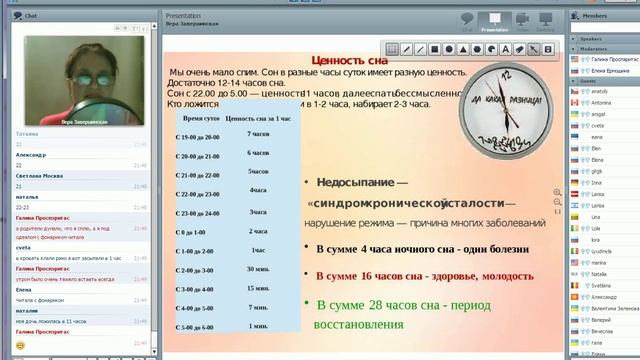The height and width of the screenshot is (360, 640).
Task: Select the text 'A' tool
Action: (x=505, y=49)
